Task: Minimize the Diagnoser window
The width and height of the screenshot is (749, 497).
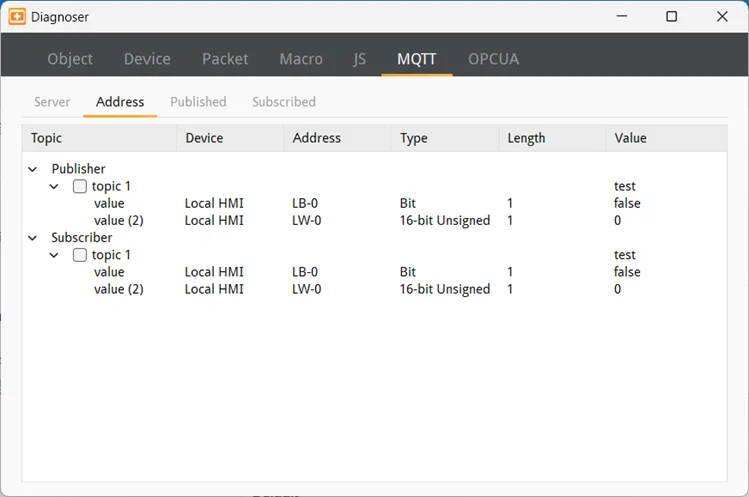Action: (x=621, y=16)
